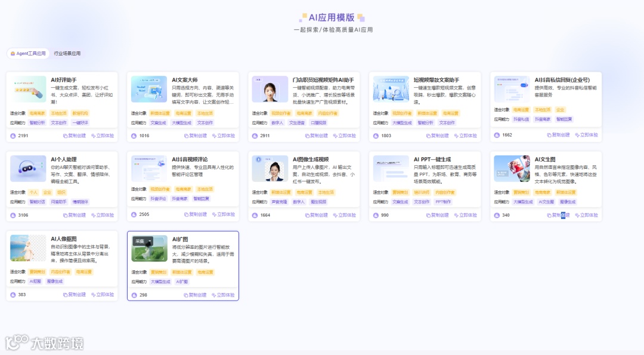644x355 pixels.
Task: Open the AI抖音私信回复(企业号) title
Action: point(562,80)
